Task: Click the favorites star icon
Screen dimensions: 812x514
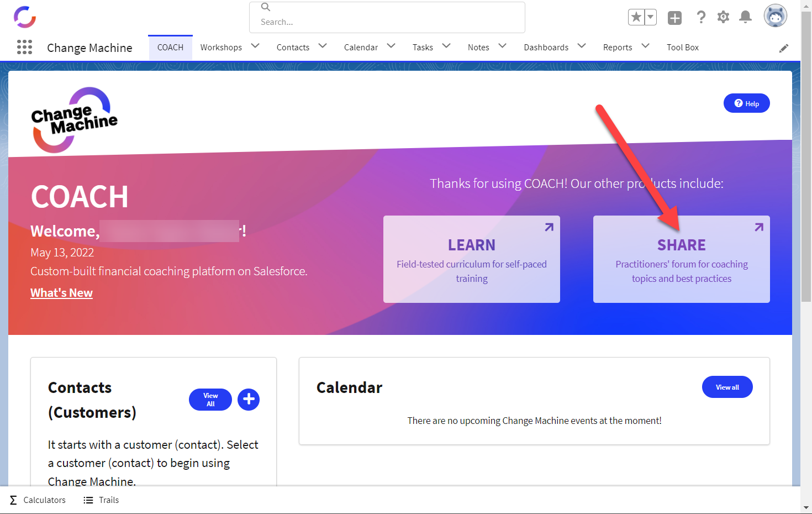Action: pyautogui.click(x=636, y=17)
